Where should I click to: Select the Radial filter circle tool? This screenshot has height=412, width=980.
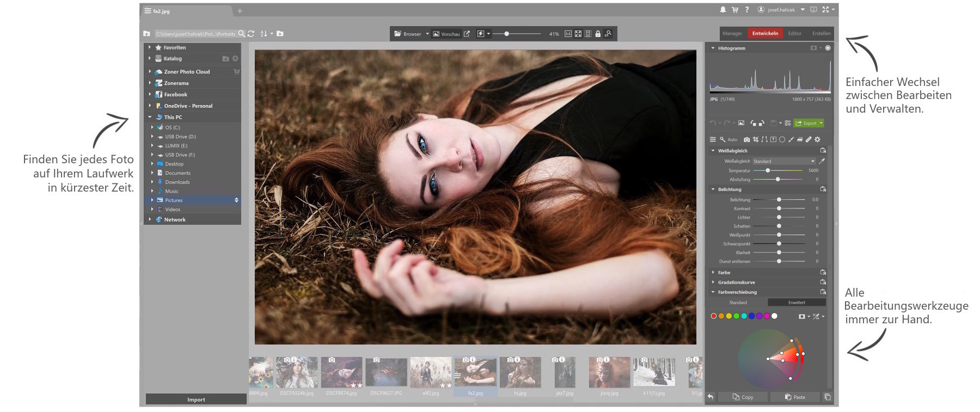(782, 139)
